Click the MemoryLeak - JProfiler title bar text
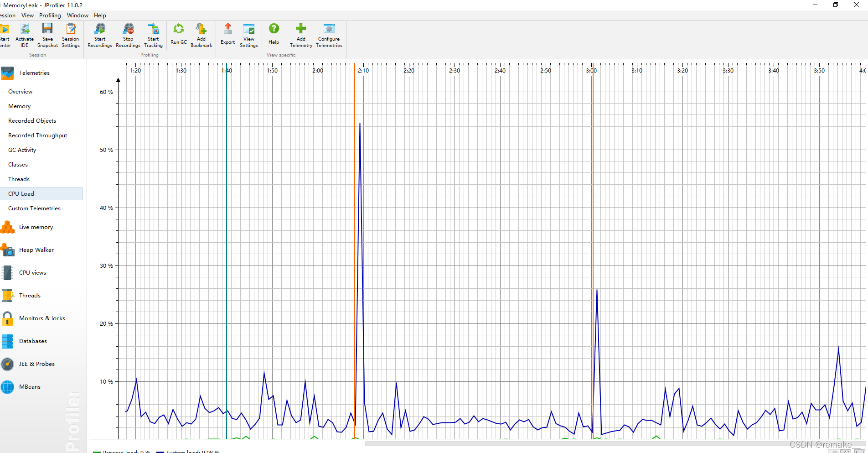This screenshot has height=453, width=868. (43, 5)
